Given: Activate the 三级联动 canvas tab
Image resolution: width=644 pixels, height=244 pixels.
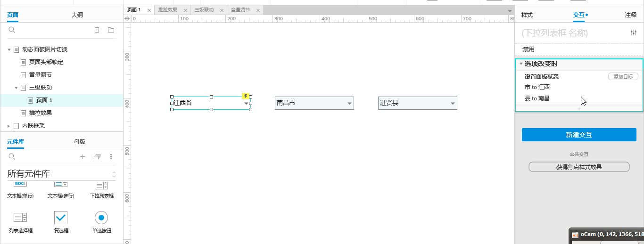Looking at the screenshot, I should coord(204,10).
